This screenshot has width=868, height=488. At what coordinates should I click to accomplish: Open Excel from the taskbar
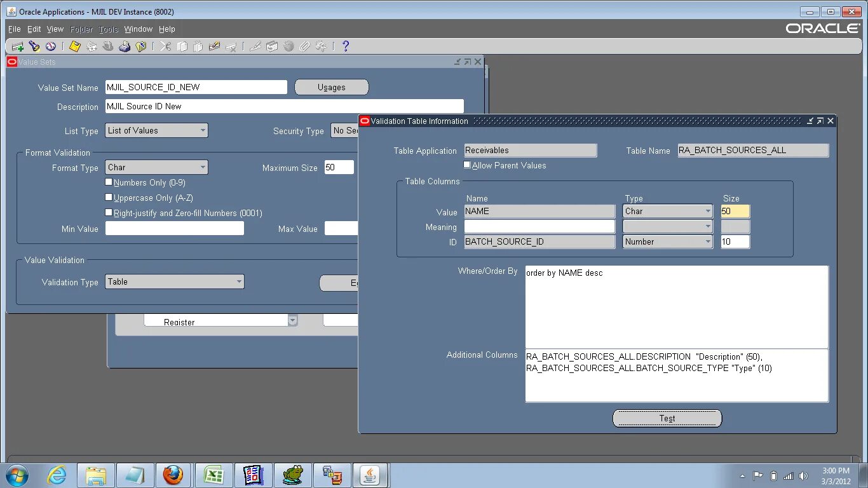pos(214,475)
